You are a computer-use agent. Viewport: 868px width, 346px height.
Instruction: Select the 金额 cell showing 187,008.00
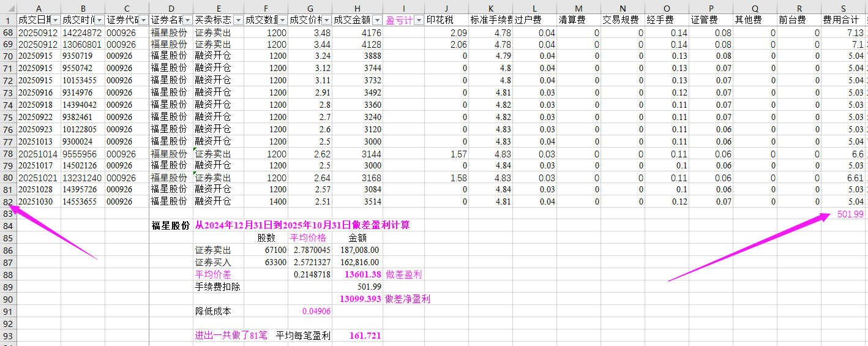click(357, 250)
